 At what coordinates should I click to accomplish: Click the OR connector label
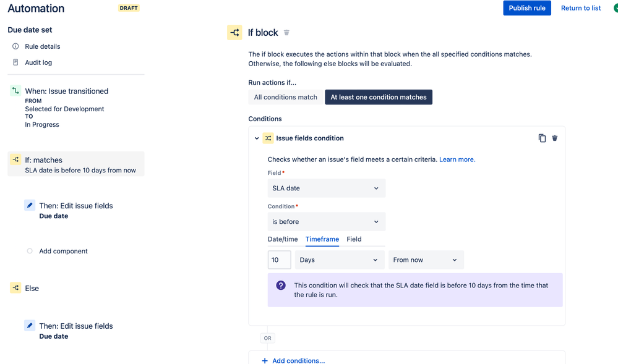[268, 338]
